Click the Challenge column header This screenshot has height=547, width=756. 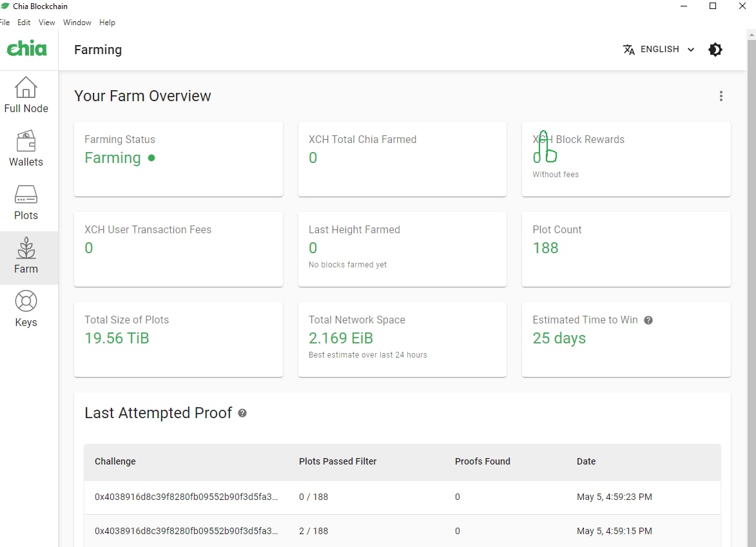(x=115, y=461)
